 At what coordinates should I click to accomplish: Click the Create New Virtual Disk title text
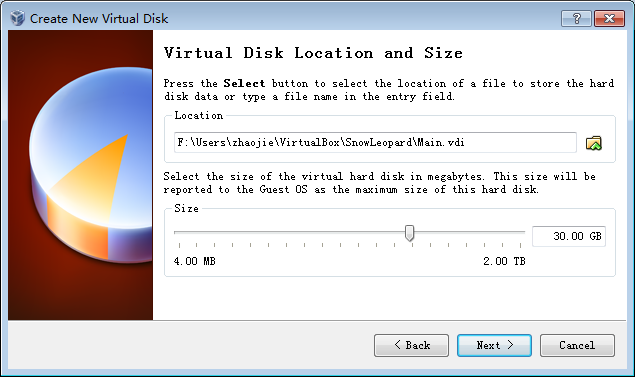pyautogui.click(x=99, y=19)
